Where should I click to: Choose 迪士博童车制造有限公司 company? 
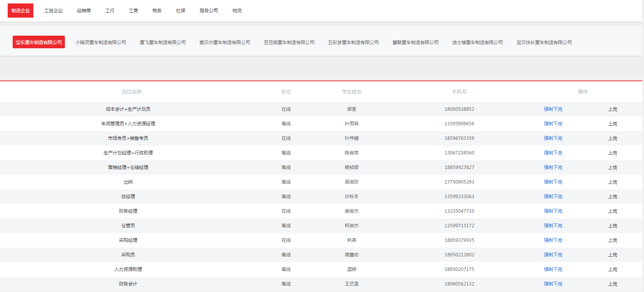pyautogui.click(x=477, y=42)
